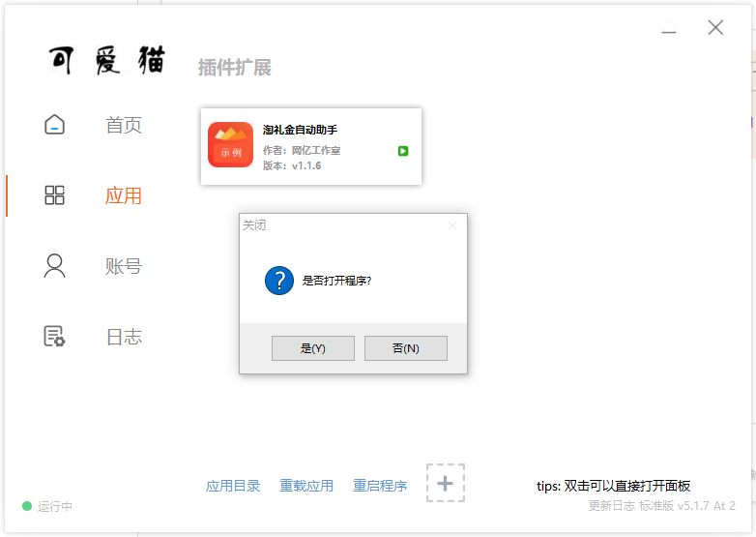Click the tips: 双击可以直接打开面板 text
Image resolution: width=756 pixels, height=537 pixels.
[613, 486]
